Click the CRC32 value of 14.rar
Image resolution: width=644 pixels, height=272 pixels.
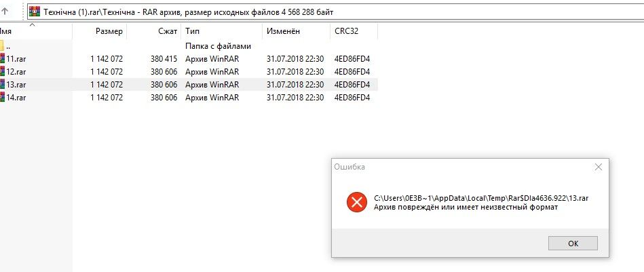(x=352, y=97)
